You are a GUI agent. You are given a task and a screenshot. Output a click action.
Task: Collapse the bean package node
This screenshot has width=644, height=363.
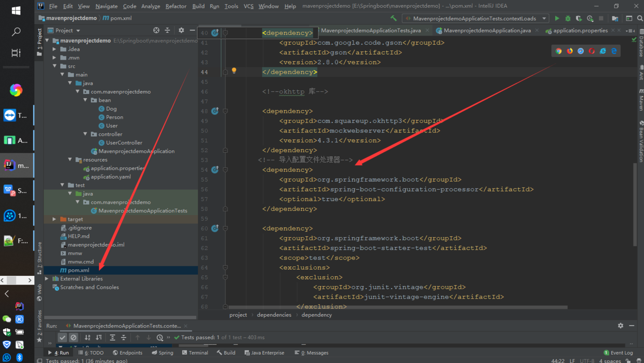86,100
